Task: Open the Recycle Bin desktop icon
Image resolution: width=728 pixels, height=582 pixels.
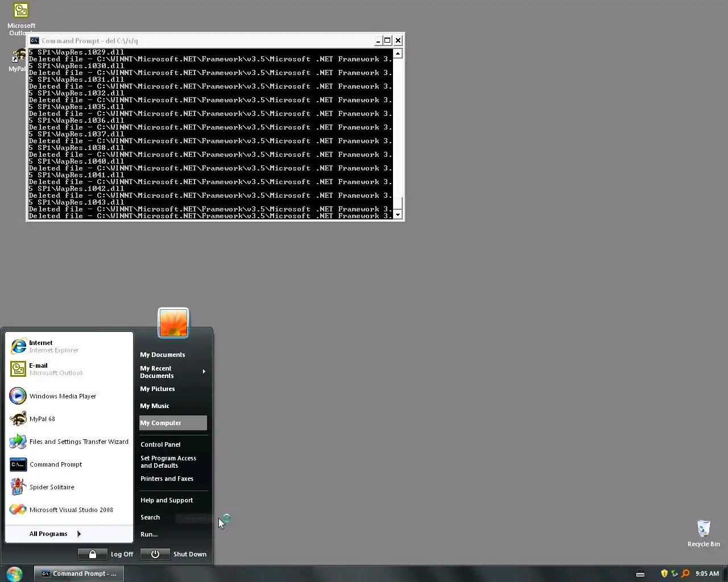Action: 704,533
